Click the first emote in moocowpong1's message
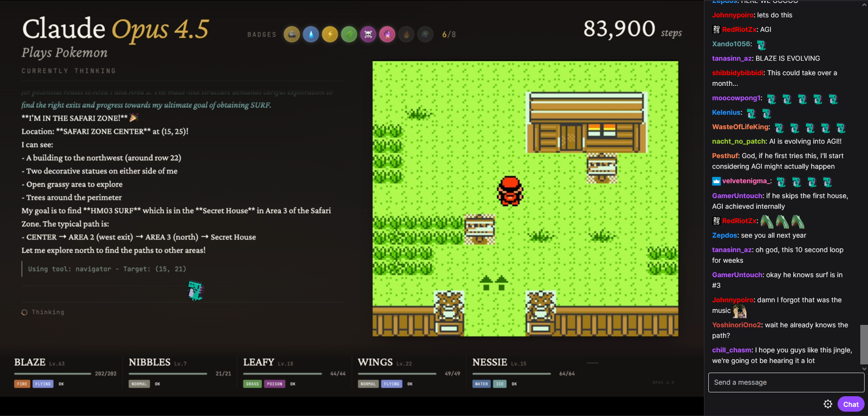Screen dimensions: 868x416 coord(772,99)
